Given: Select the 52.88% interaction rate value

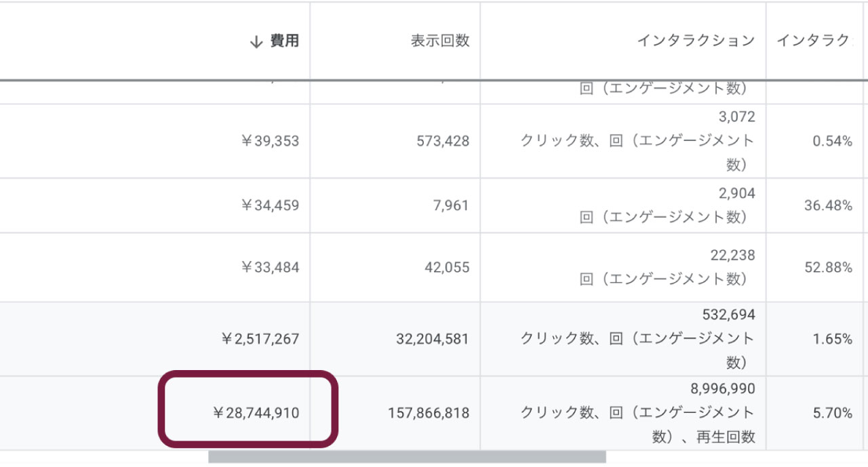Looking at the screenshot, I should click(x=828, y=268).
